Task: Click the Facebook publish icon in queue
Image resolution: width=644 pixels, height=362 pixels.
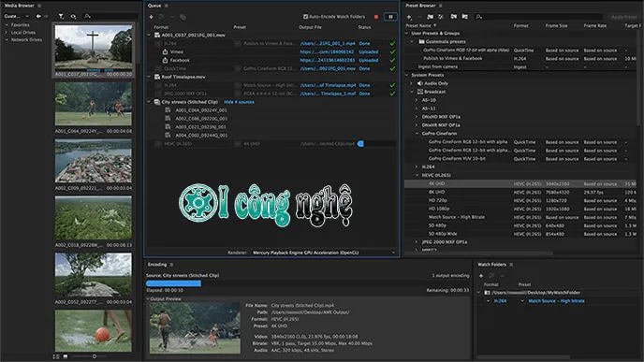Action: (x=165, y=60)
